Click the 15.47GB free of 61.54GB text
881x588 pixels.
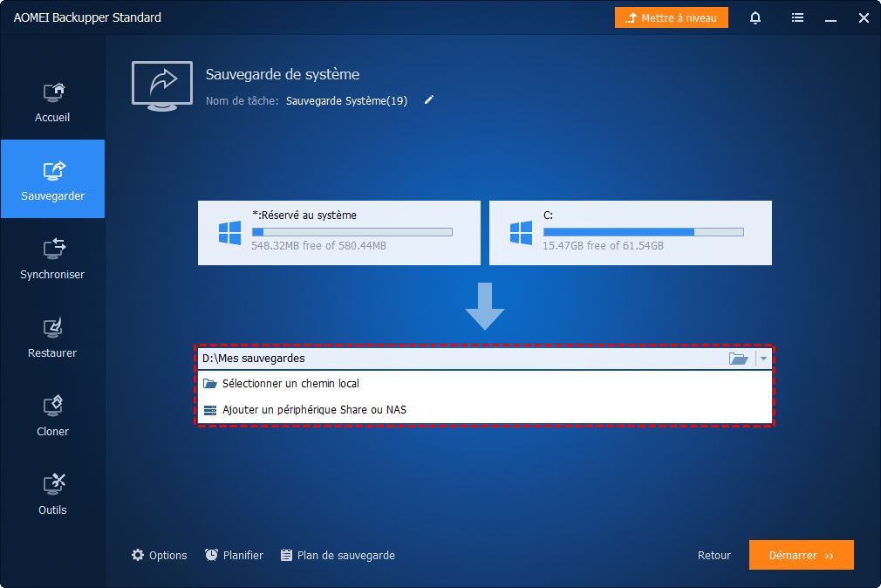[x=603, y=246]
